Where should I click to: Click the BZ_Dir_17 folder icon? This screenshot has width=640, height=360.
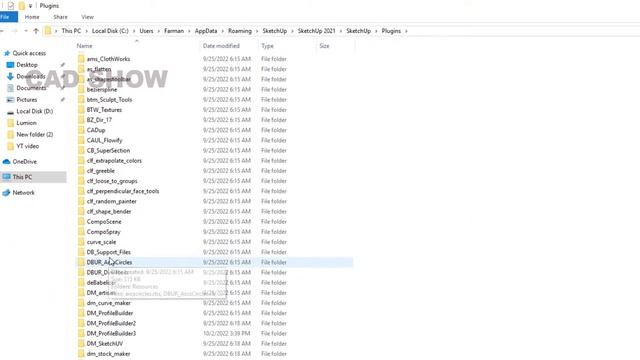[81, 120]
